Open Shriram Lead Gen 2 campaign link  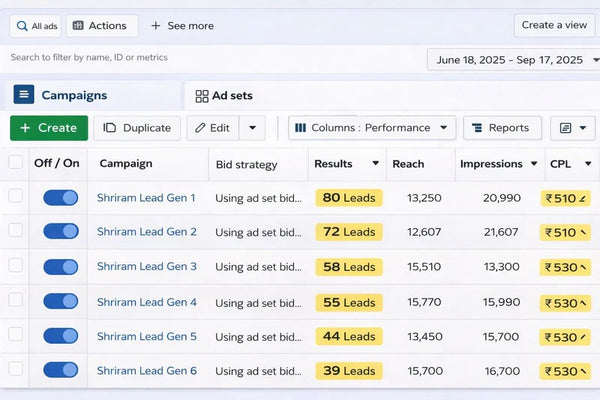pos(147,232)
